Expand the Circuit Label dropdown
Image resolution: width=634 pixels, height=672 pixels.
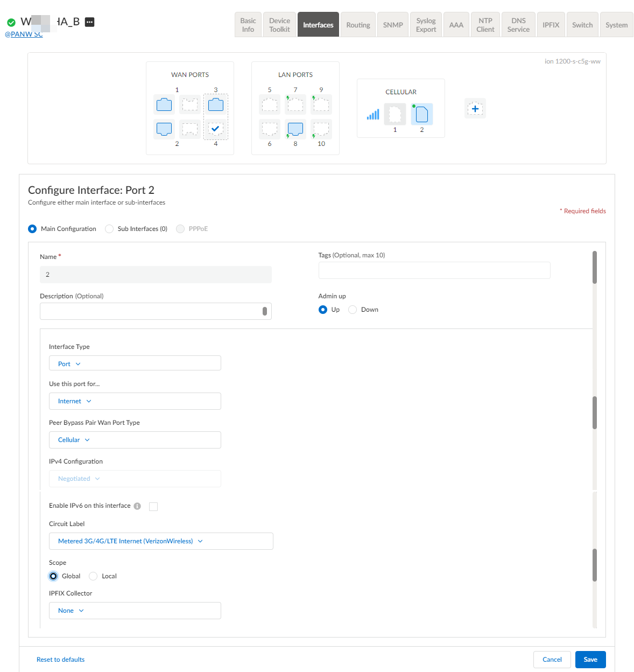click(x=161, y=541)
